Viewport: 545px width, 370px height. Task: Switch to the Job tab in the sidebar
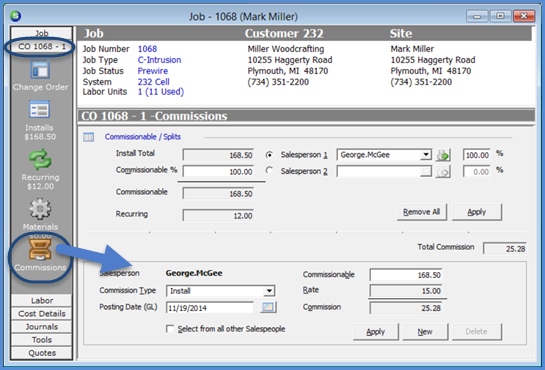click(x=41, y=33)
